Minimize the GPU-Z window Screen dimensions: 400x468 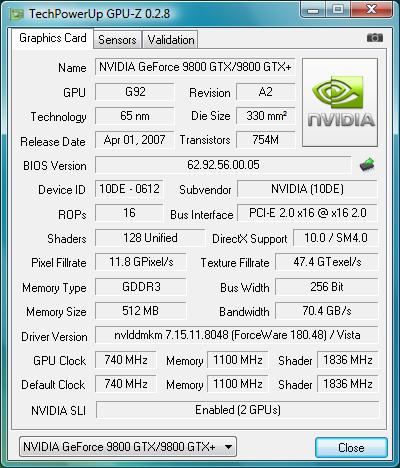tap(313, 10)
